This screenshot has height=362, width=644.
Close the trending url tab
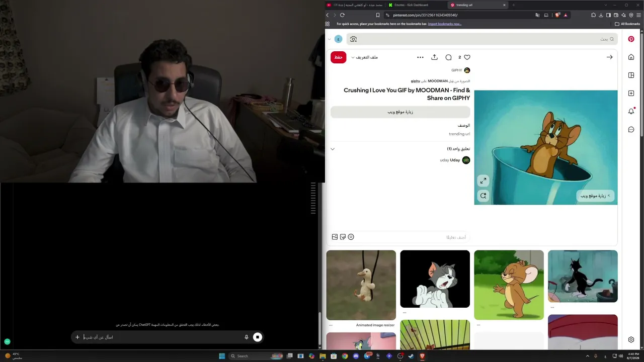click(504, 5)
